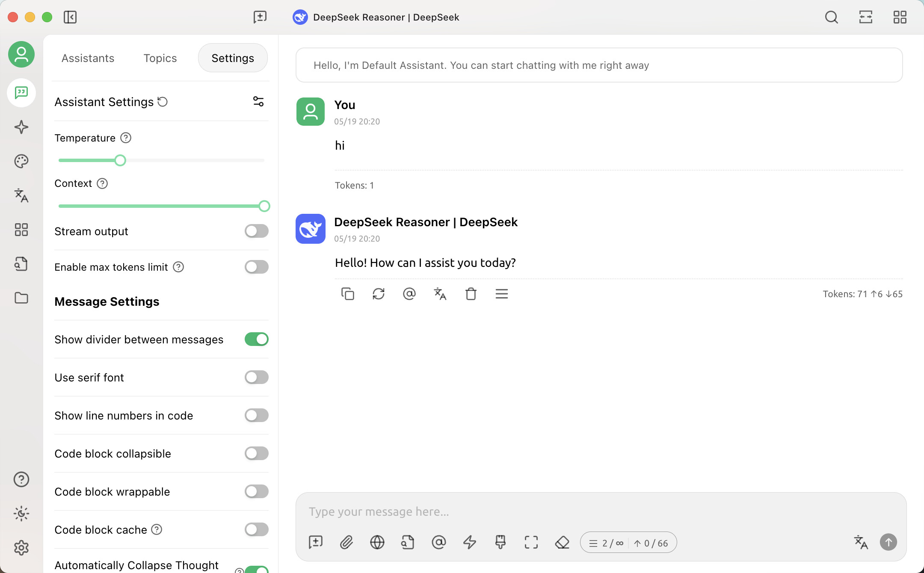Click the Temperature slider handle

(120, 160)
